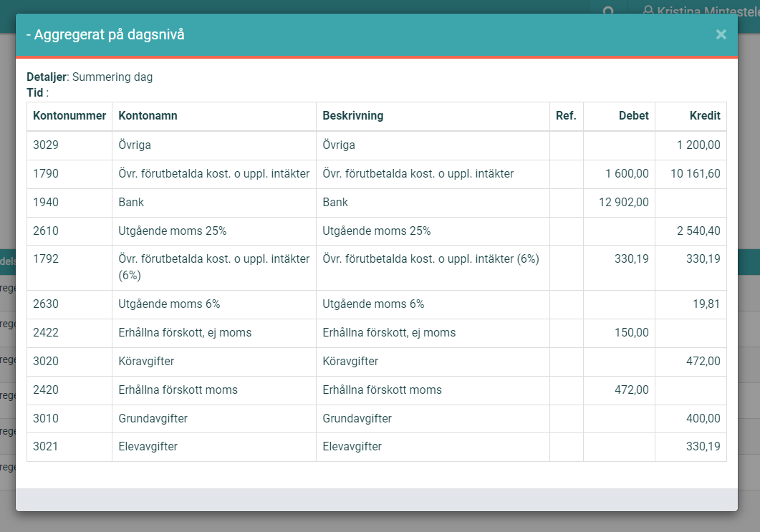Click the Ref. column header
Viewport: 760px width, 532px height.
click(x=566, y=116)
